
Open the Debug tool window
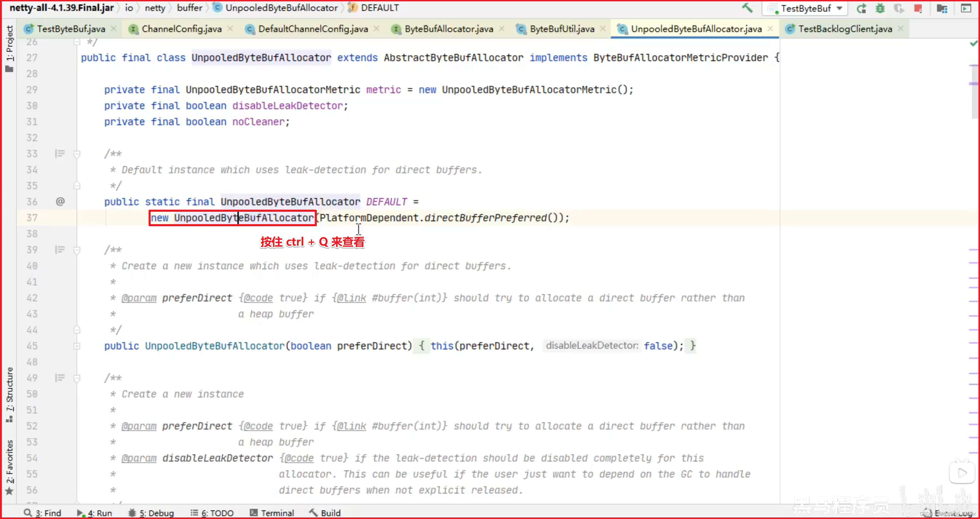pyautogui.click(x=151, y=513)
